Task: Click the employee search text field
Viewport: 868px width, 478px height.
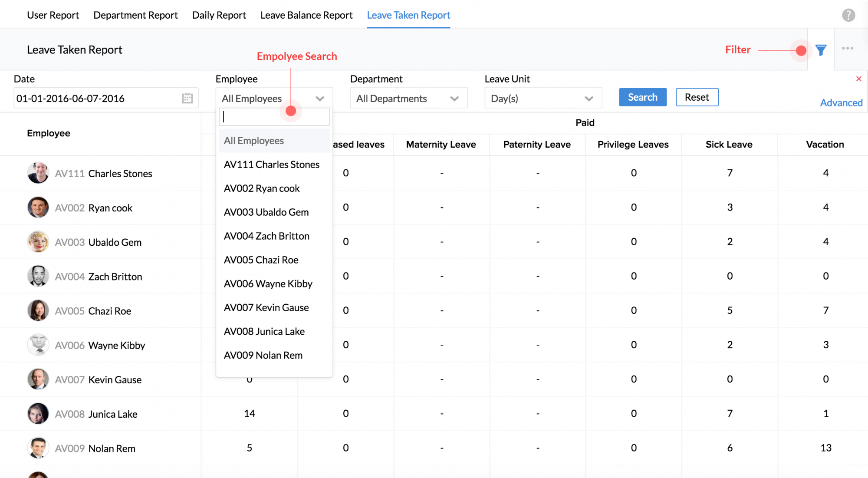Action: pyautogui.click(x=252, y=117)
